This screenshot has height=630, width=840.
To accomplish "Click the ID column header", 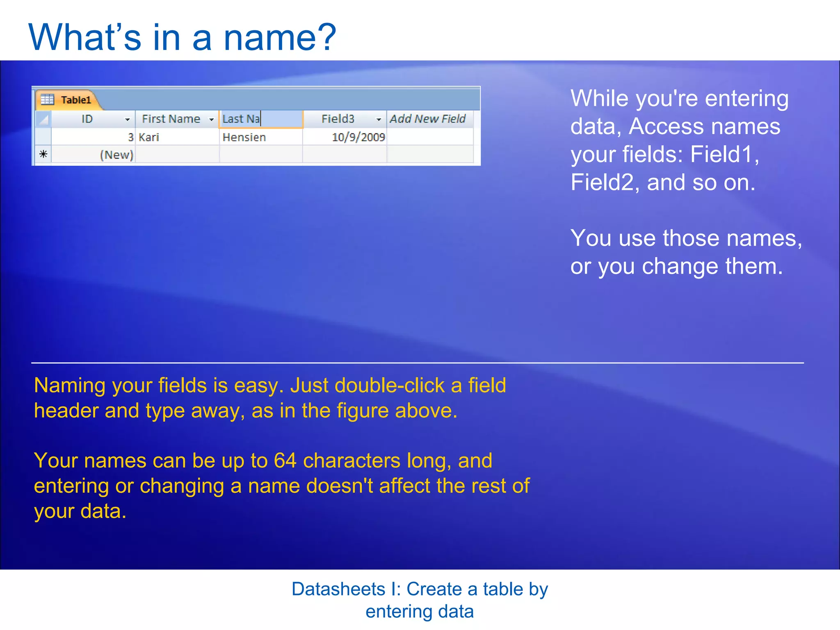I will 93,119.
